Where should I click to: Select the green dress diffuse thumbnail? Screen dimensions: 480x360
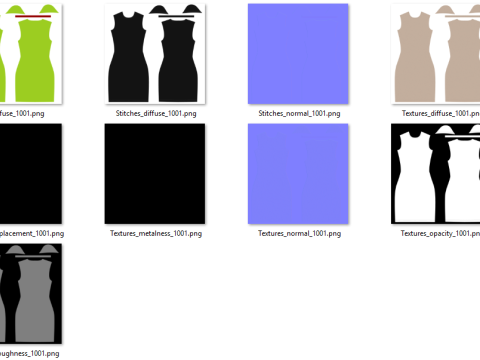click(x=31, y=54)
